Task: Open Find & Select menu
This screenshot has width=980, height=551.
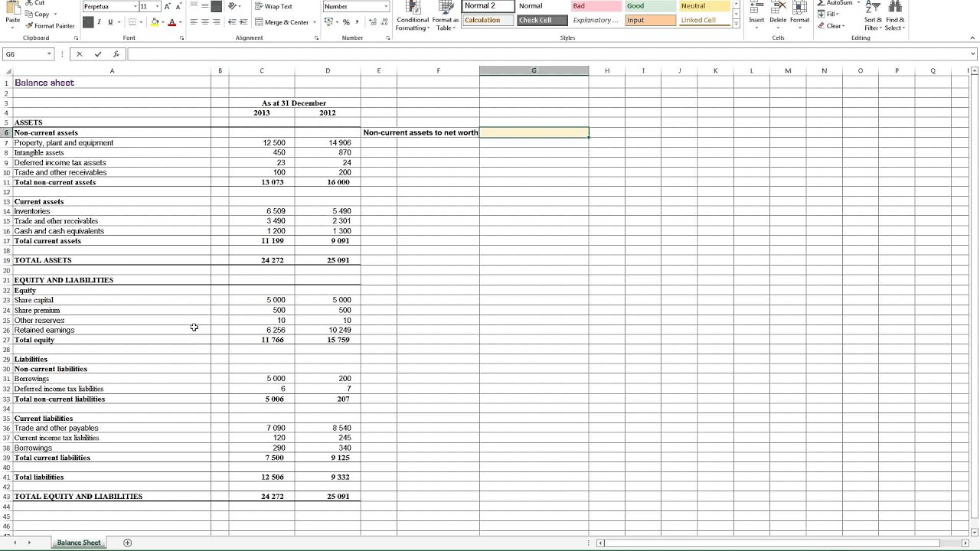Action: (895, 15)
